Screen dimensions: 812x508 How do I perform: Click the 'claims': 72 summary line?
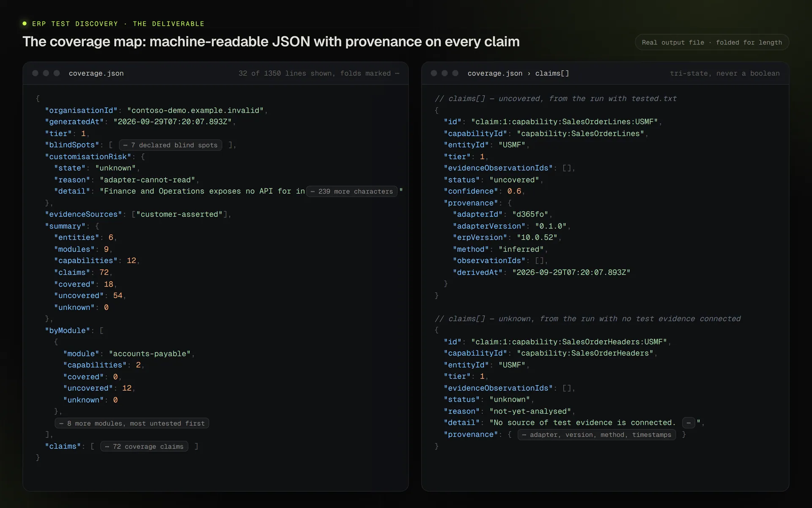(x=83, y=273)
